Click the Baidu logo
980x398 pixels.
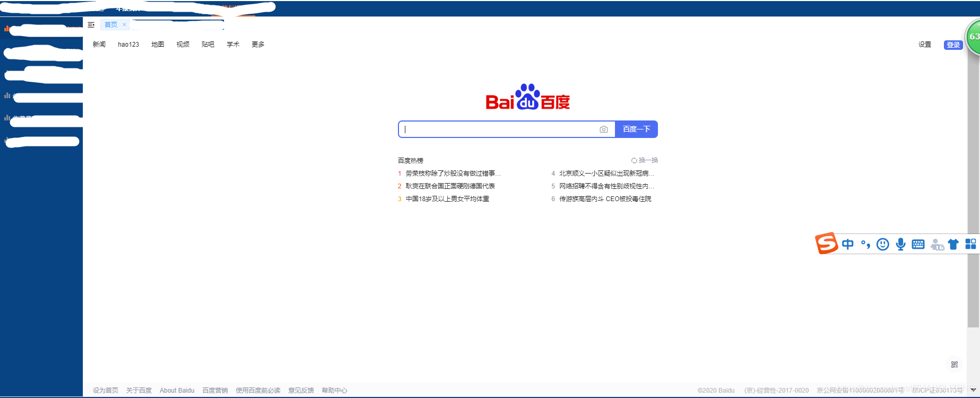pos(527,97)
